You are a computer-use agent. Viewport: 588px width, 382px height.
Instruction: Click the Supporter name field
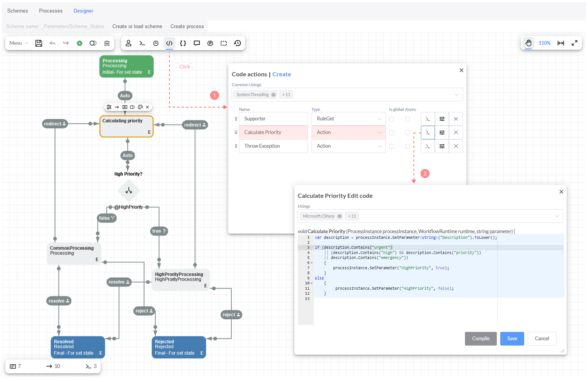(x=273, y=119)
